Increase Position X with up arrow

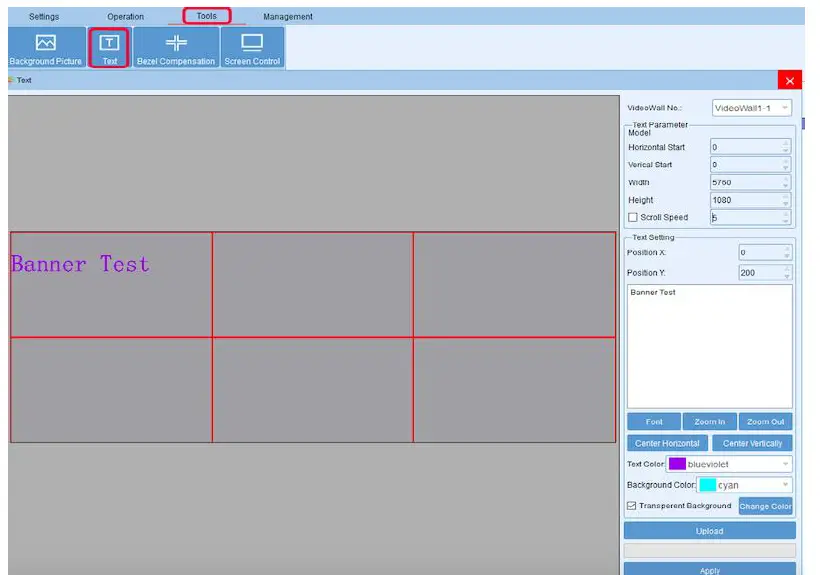787,249
